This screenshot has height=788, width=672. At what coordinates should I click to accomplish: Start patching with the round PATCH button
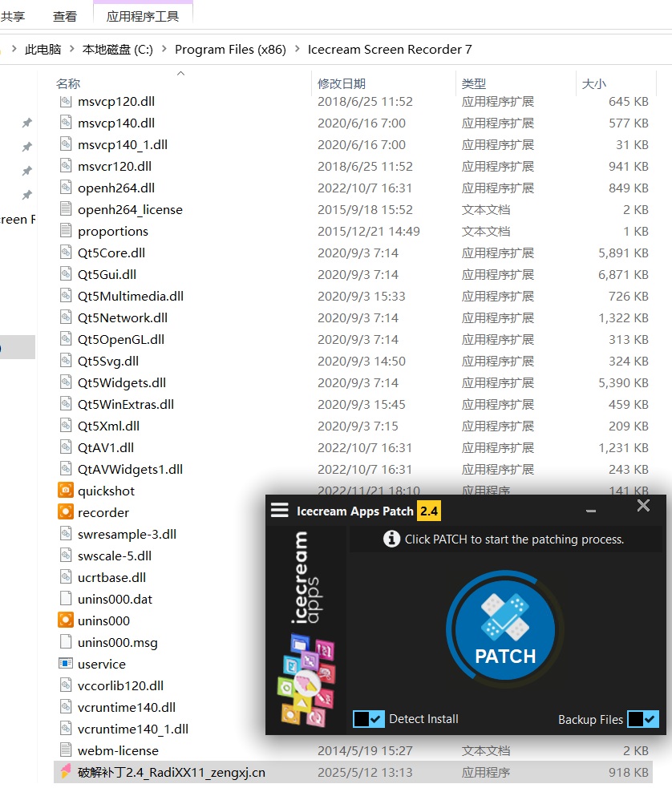(x=505, y=629)
